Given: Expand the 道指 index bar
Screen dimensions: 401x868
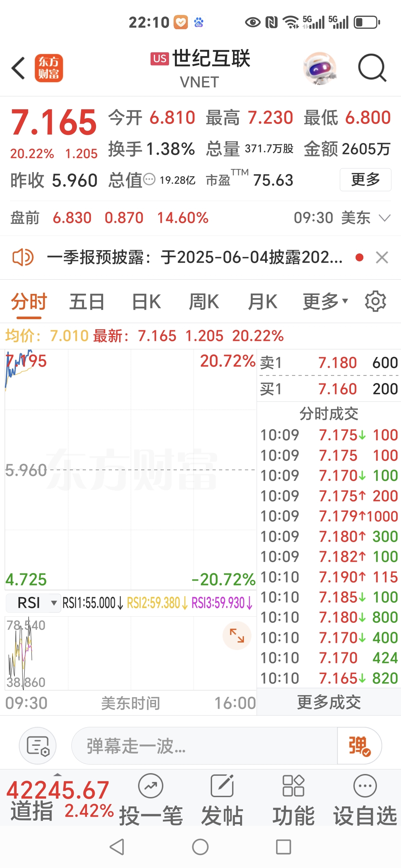Looking at the screenshot, I should (58, 774).
